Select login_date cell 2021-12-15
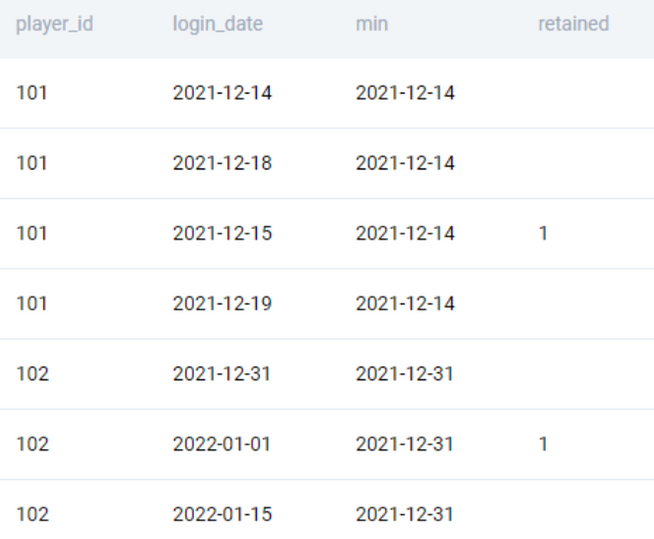The image size is (654, 539). [x=222, y=233]
